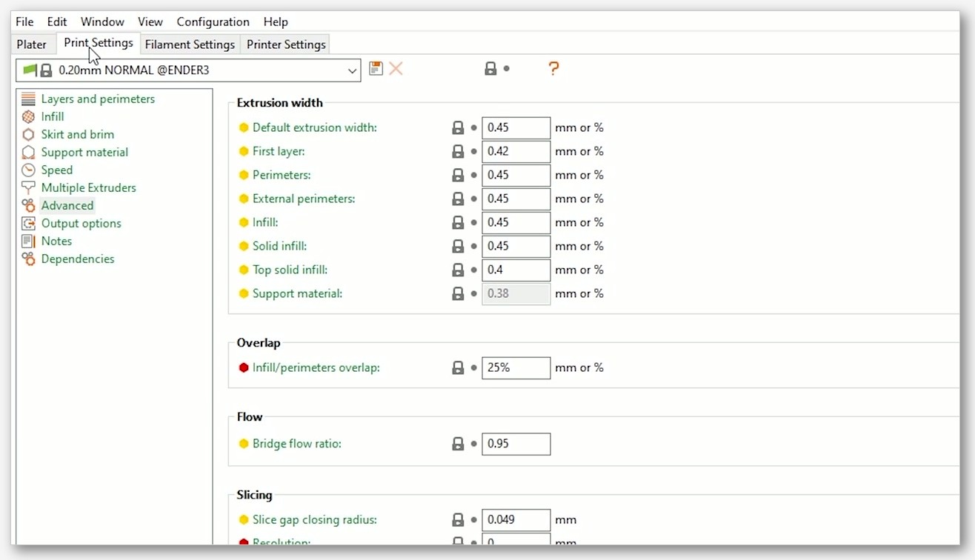Open the Edit menu
Viewport: 975px width, 560px height.
(x=56, y=21)
